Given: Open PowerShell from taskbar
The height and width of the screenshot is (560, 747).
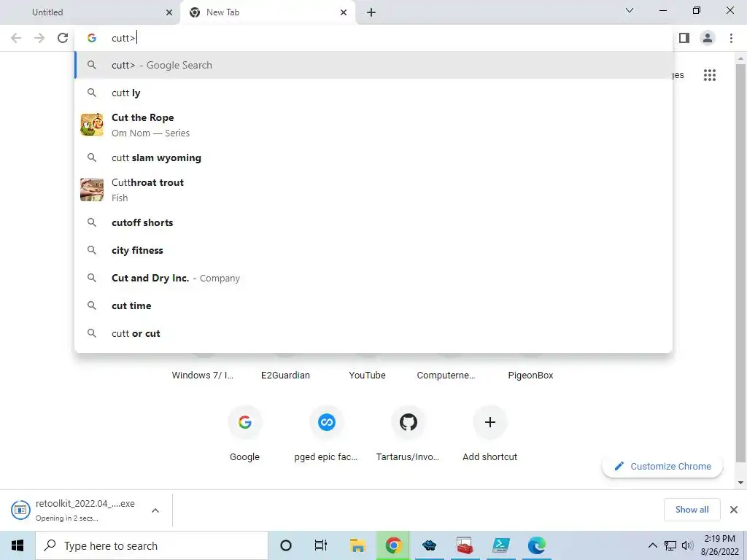Looking at the screenshot, I should pos(500,545).
